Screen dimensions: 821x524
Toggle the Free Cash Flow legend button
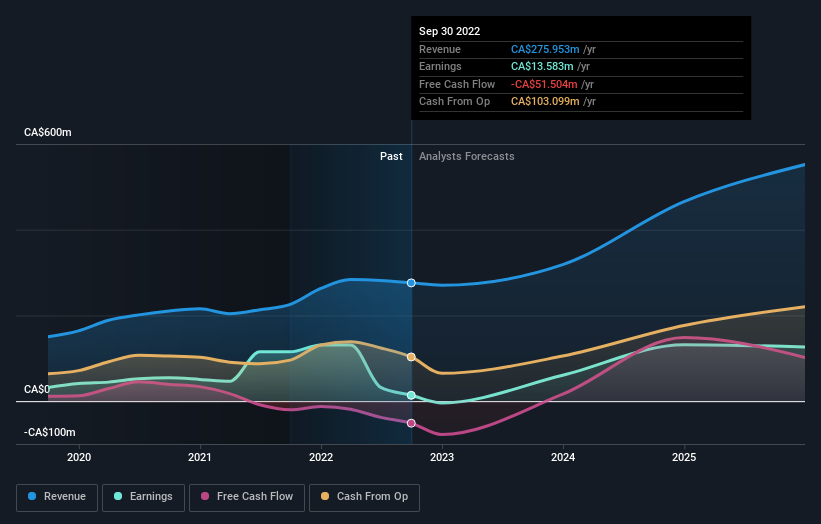click(247, 497)
